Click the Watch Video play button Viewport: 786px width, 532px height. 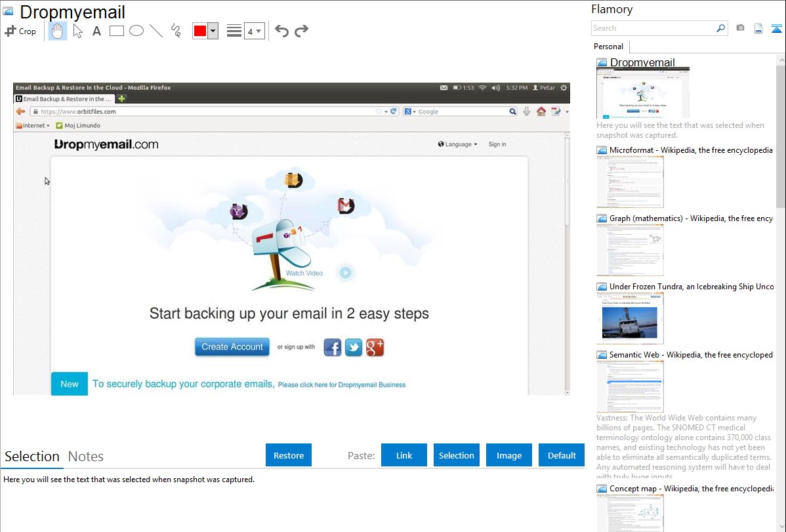[x=345, y=272]
